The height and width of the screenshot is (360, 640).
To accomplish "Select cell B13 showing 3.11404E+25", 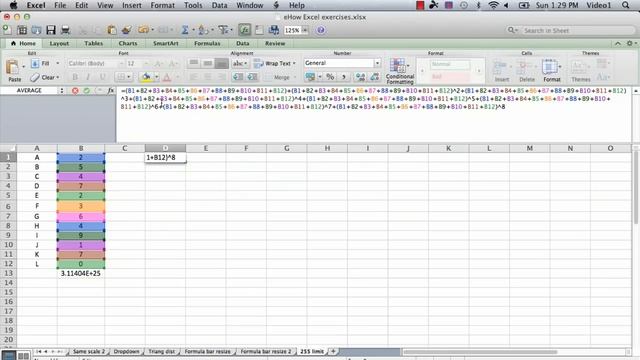I will (x=81, y=273).
